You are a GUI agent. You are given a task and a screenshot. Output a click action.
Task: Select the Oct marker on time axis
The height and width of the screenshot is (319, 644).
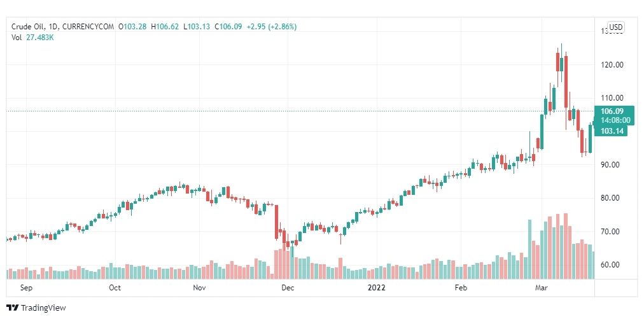[115, 288]
